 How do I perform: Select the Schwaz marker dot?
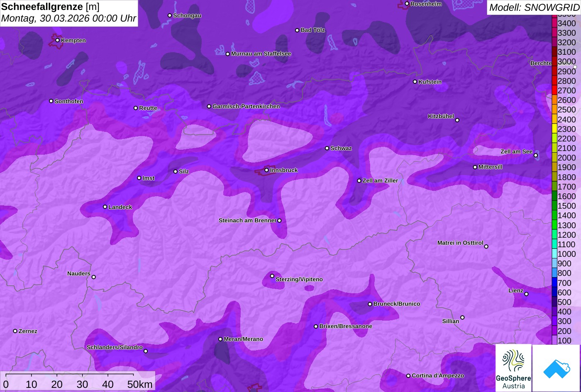pos(327,148)
